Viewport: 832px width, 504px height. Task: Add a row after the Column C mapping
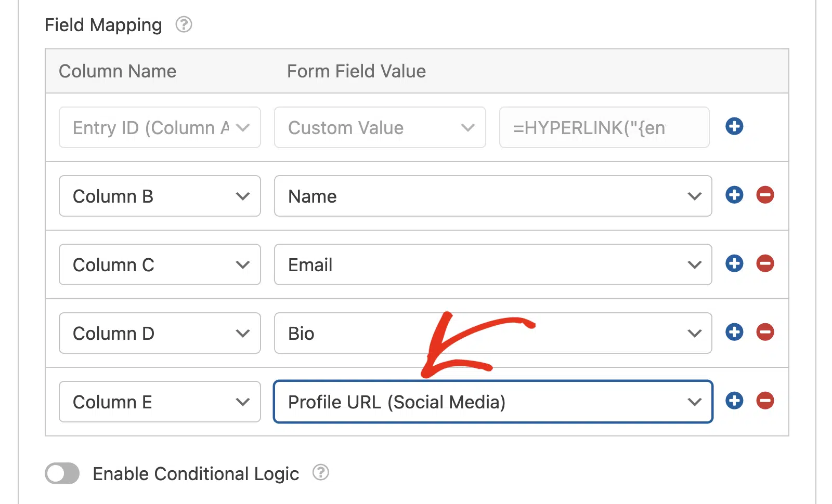click(734, 263)
